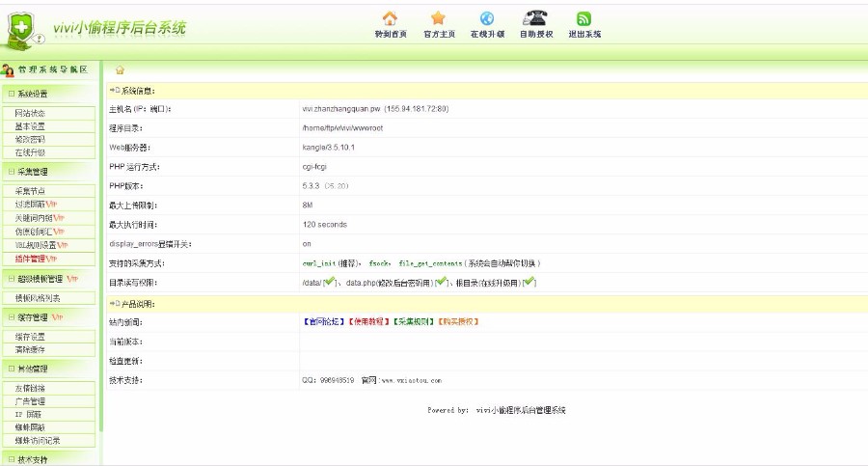Viewport: 868px width, 466px height.
Task: Open 官方主页 via the star icon
Action: pos(439,18)
